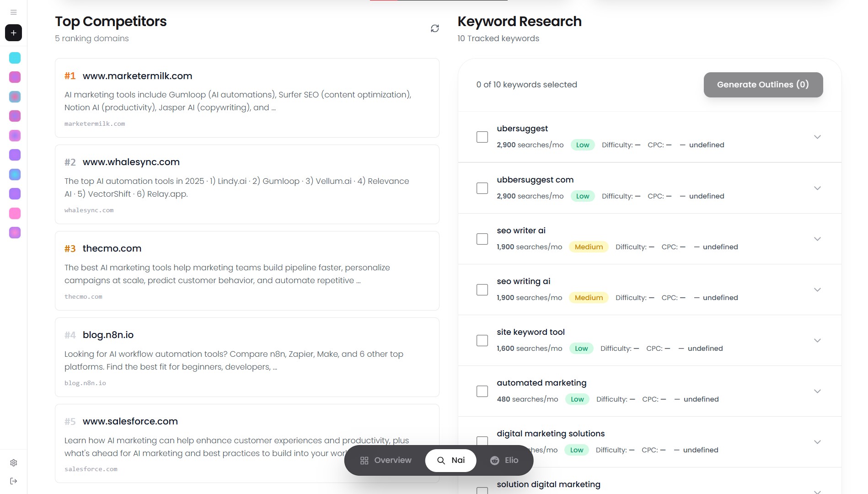Check the automated marketing checkbox
Screen dimensions: 868x494
click(x=482, y=391)
